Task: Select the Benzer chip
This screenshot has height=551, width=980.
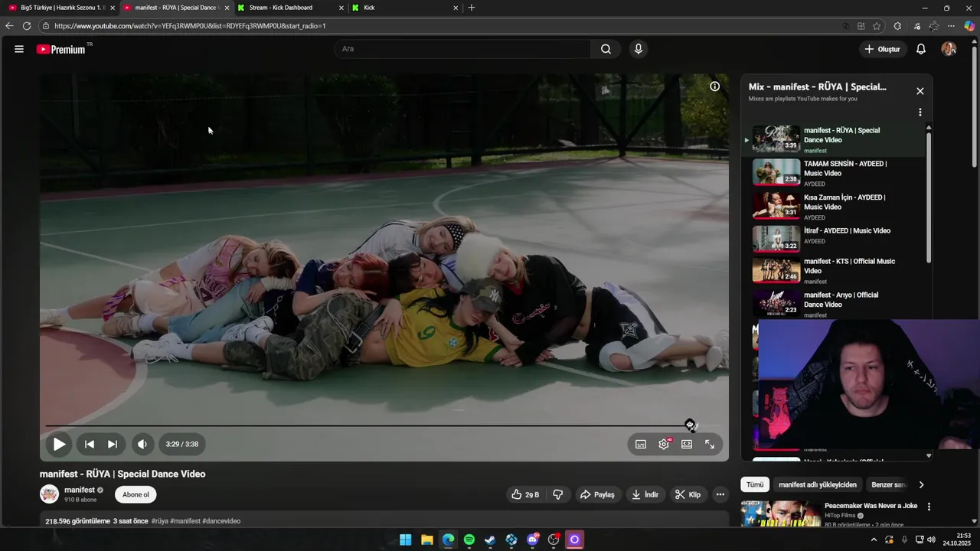Action: coord(888,484)
